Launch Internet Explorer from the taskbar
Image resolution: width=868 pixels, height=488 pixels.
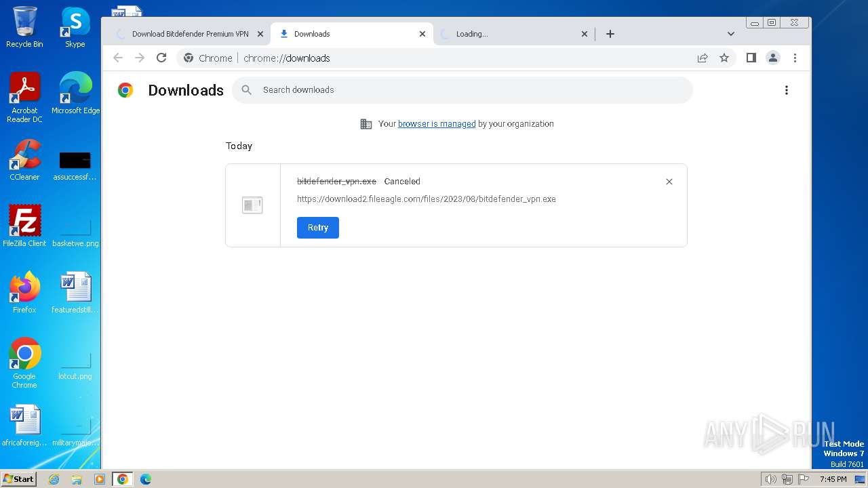[x=54, y=479]
